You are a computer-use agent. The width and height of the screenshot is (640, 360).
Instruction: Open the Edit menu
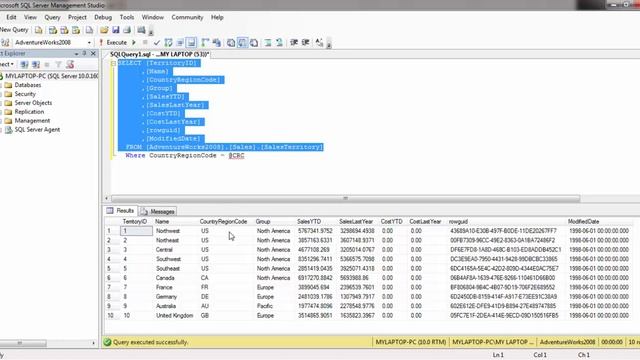(x=11, y=17)
